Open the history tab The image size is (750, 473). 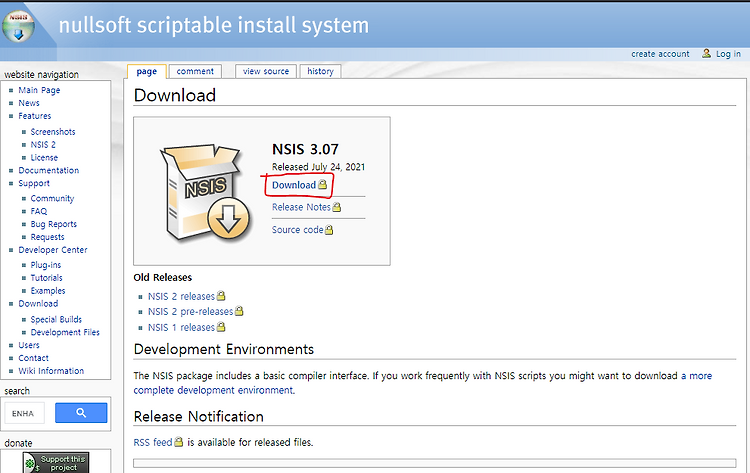click(x=320, y=71)
